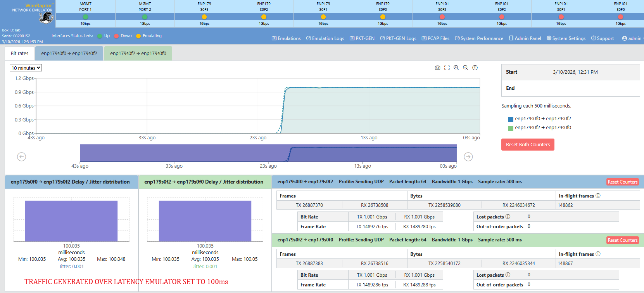The image size is (644, 293).
Task: Open the PCAP Files page
Action: (x=435, y=38)
